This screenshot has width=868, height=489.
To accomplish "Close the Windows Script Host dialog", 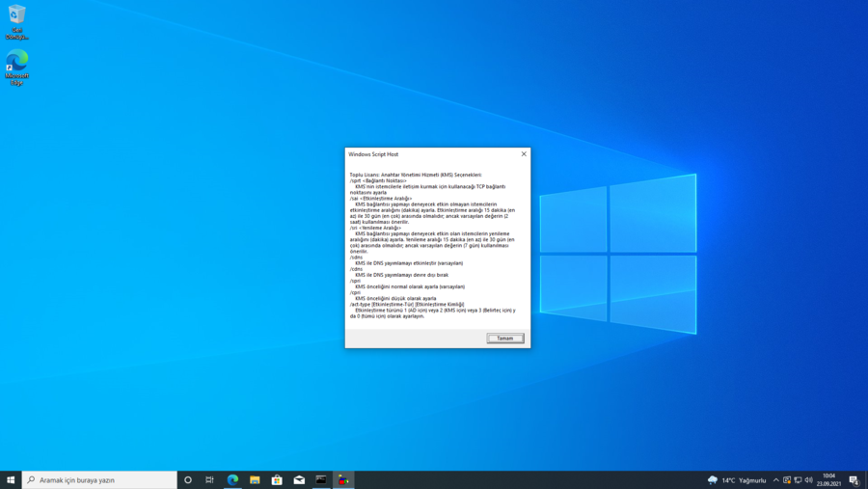I will [524, 154].
